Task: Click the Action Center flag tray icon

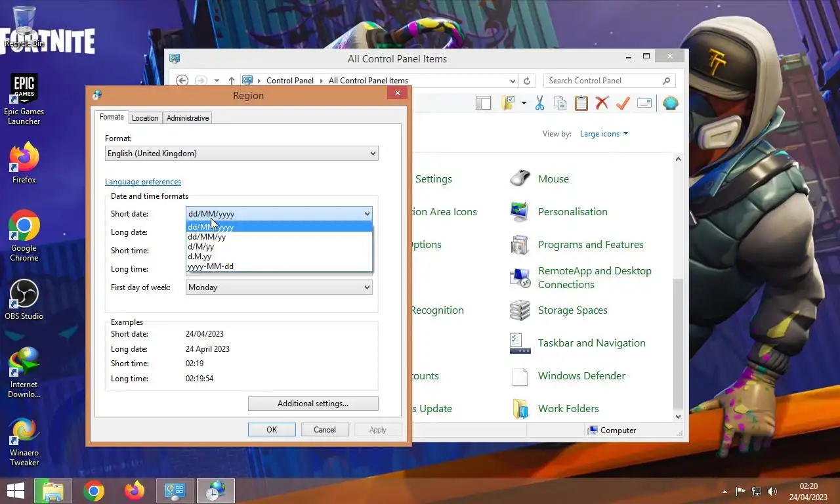Action: pyautogui.click(x=741, y=491)
